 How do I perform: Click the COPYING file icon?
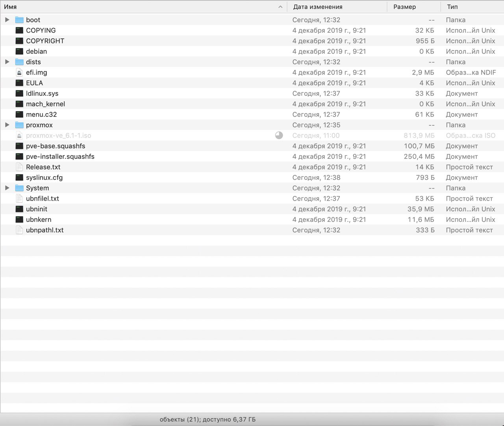[x=19, y=30]
